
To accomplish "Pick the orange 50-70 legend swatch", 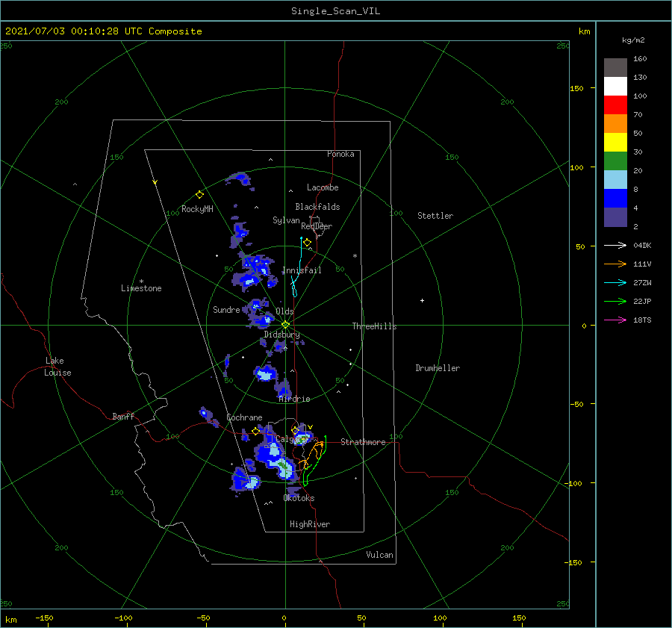I will click(615, 124).
